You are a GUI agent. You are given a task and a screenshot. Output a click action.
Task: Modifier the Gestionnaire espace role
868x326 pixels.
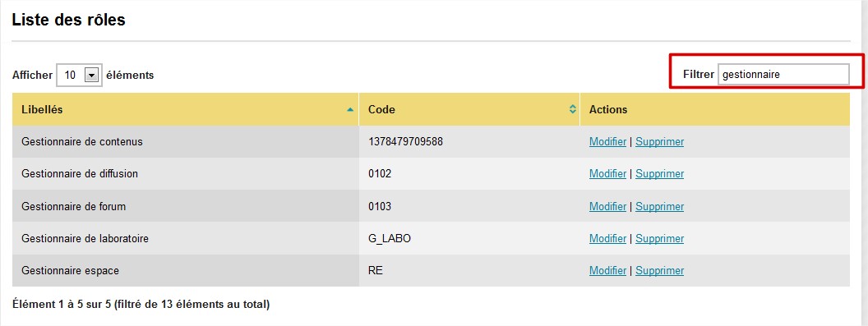click(607, 271)
